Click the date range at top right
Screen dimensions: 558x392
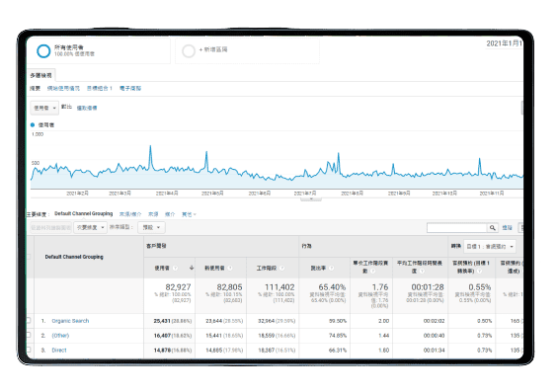click(505, 43)
